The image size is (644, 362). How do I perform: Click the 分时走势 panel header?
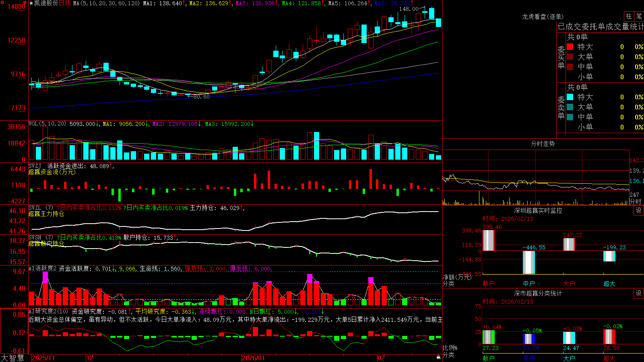point(543,144)
